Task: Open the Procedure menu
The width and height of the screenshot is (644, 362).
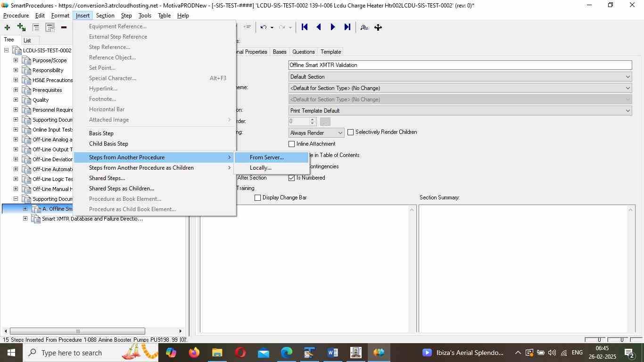Action: [x=16, y=16]
